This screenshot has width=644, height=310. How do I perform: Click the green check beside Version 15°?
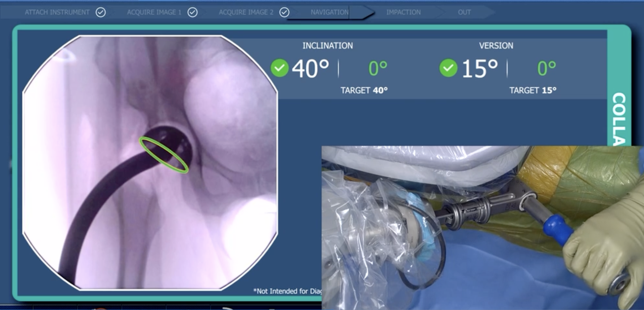[x=448, y=68]
